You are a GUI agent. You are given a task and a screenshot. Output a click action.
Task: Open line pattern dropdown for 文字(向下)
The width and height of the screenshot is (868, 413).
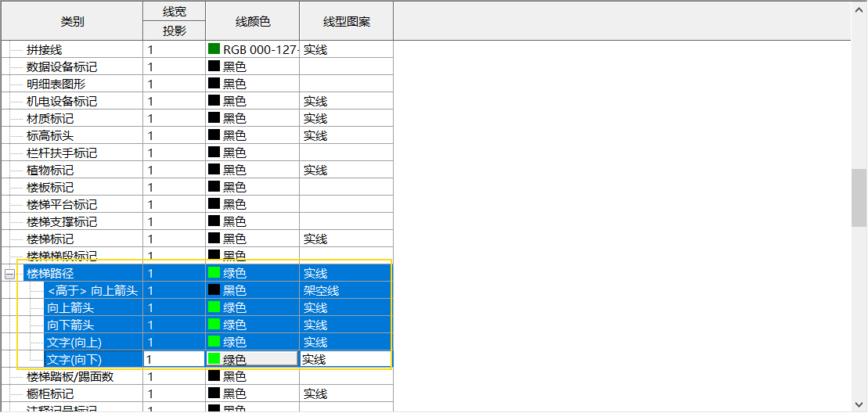345,360
